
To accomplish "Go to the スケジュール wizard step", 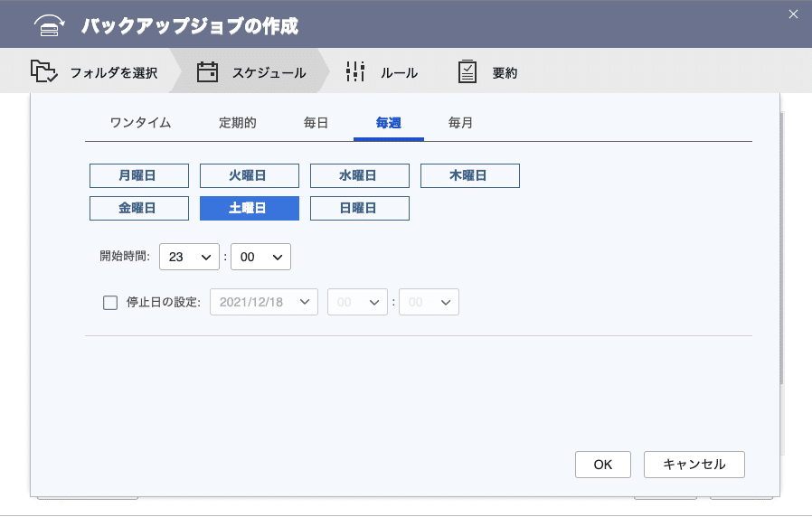I will click(x=251, y=72).
